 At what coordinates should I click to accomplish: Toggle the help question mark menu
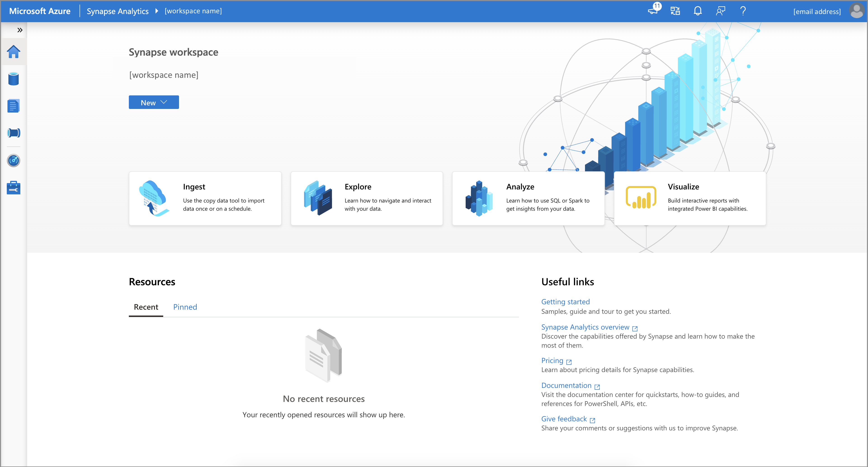pos(743,11)
